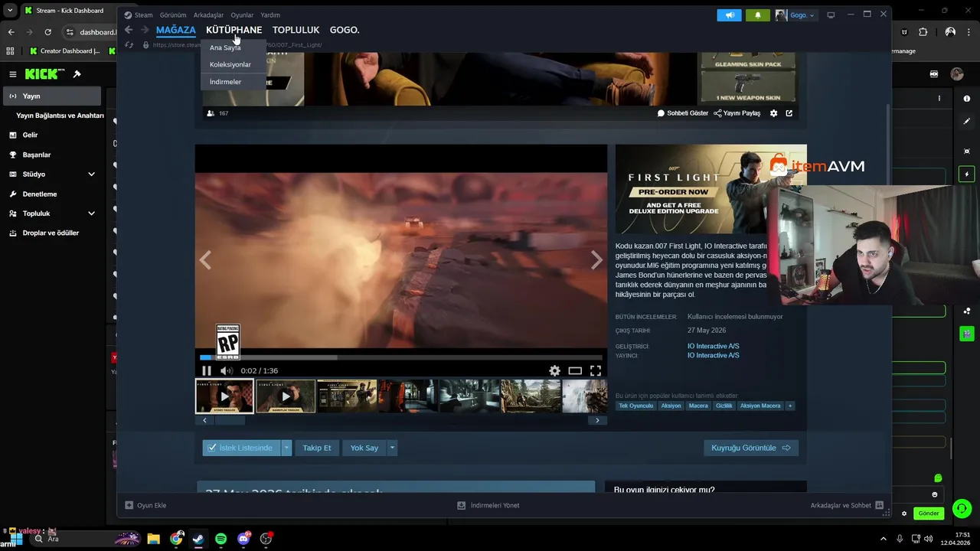Viewport: 980px width, 551px height.
Task: Select İndirmeler from the library menu
Action: pos(225,82)
